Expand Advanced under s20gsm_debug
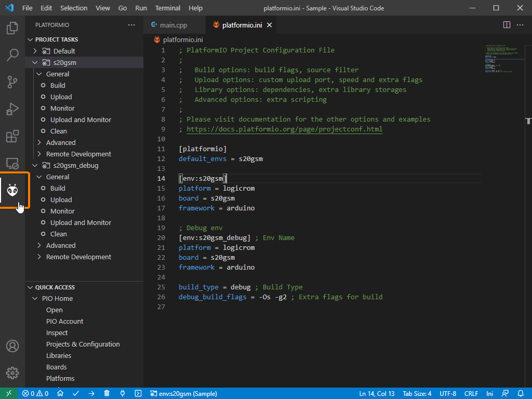 (39, 246)
